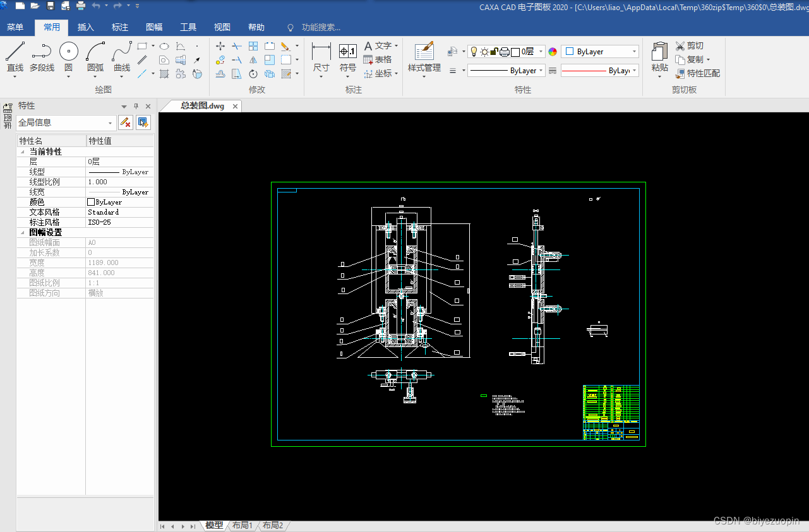Switch to the 图幅 ribbon tab

154,27
